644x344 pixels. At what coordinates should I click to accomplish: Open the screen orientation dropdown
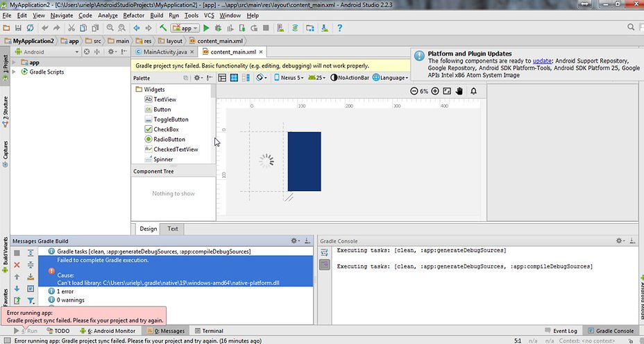(261, 77)
